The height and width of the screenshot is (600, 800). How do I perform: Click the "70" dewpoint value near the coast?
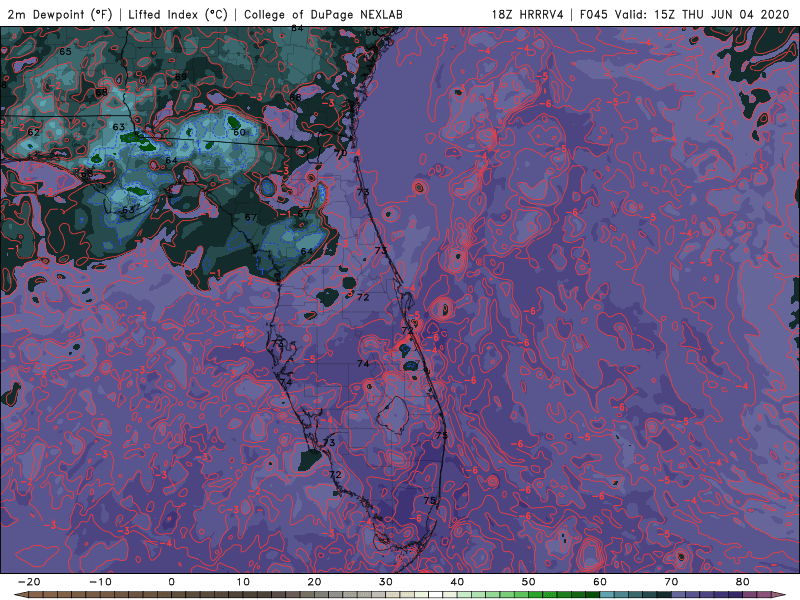point(341,153)
